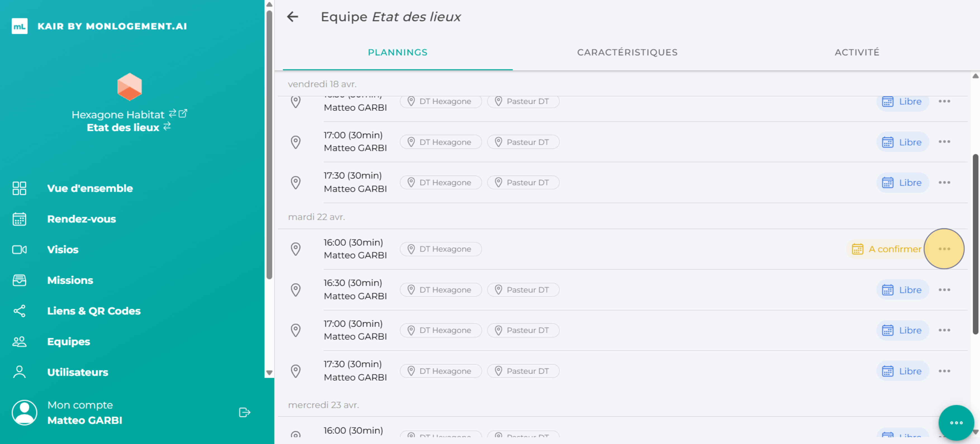
Task: Open options menu for vendredi 17:30 slot
Action: pos(944,183)
